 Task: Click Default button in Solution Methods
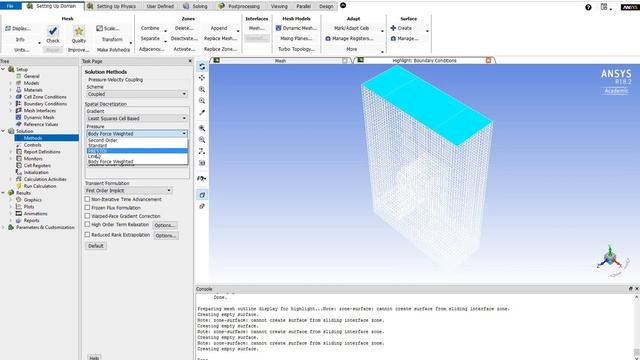click(x=96, y=246)
